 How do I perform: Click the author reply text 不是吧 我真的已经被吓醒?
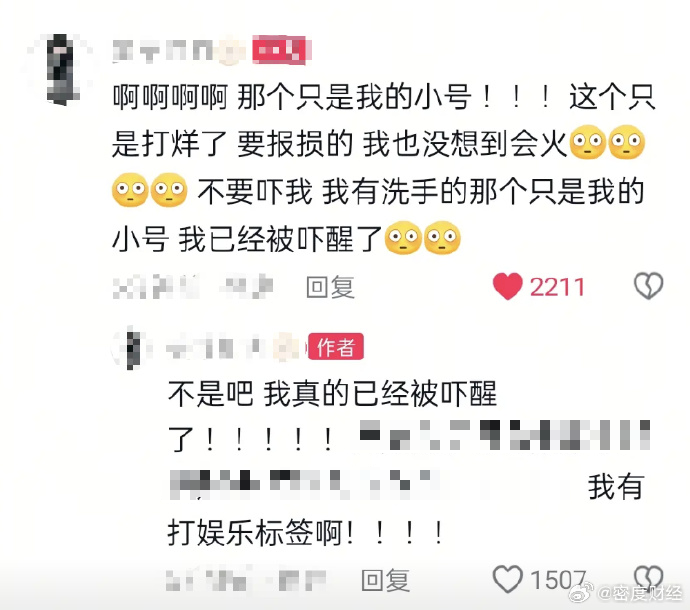pos(333,393)
